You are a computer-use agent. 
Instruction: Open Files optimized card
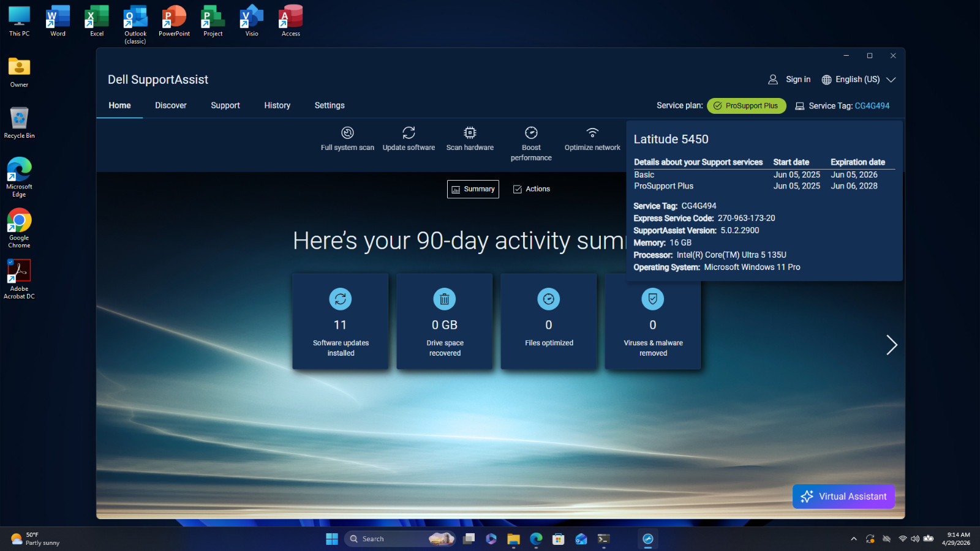click(549, 321)
